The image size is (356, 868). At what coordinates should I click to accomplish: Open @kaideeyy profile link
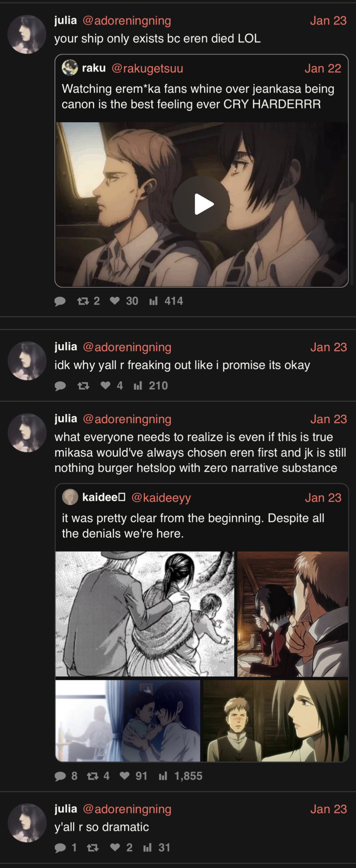click(x=161, y=498)
